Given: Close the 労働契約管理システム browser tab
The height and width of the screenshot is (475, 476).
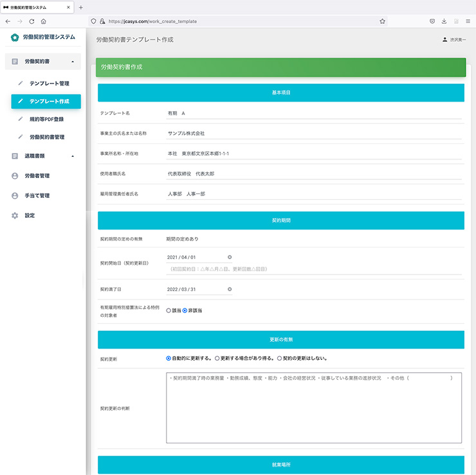Looking at the screenshot, I should 68,7.
